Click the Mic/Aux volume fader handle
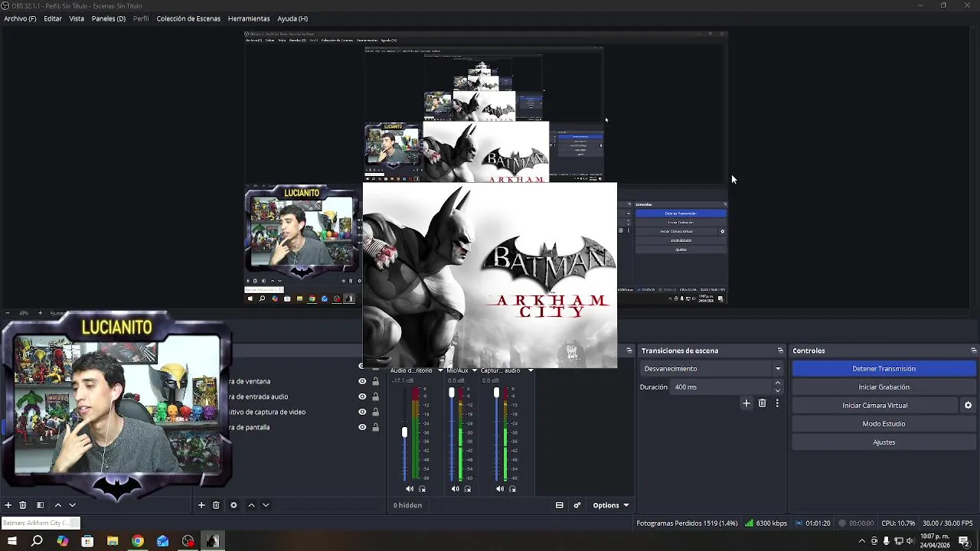The height and width of the screenshot is (551, 980). 451,393
